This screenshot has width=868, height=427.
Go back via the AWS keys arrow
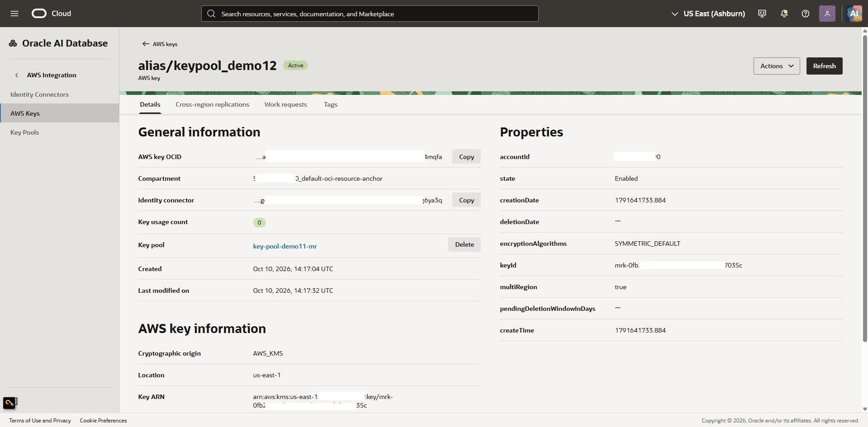(160, 44)
